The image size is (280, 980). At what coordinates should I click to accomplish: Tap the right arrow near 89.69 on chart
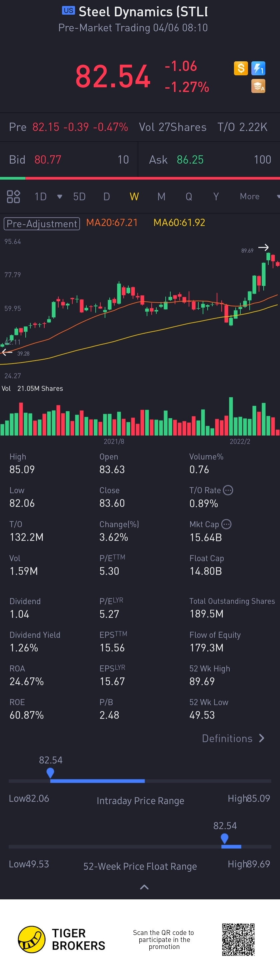264,247
